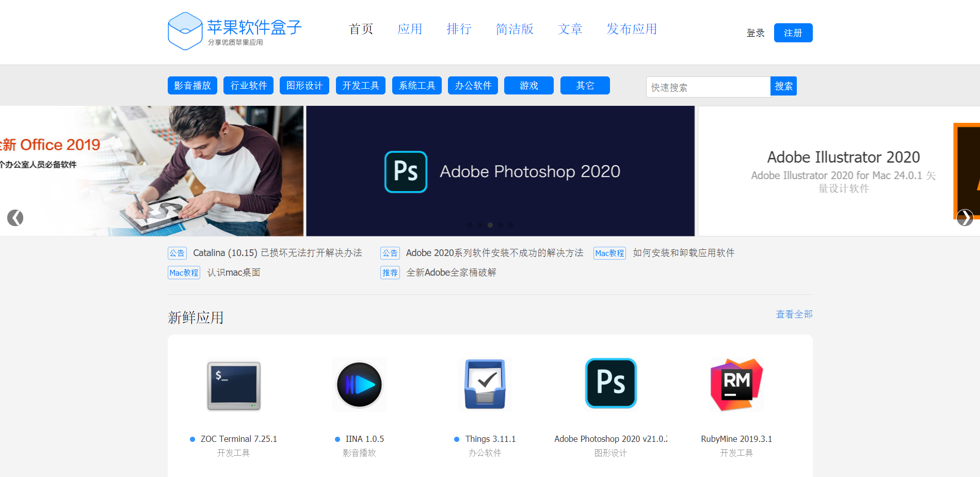Viewport: 980px width, 477px height.
Task: Open the 首页 navigation item
Action: pos(361,29)
